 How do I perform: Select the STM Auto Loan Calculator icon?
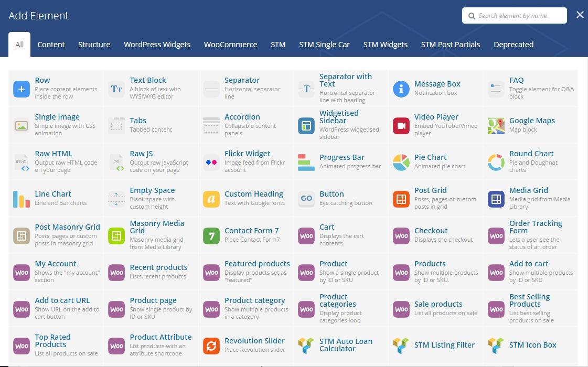pos(306,346)
